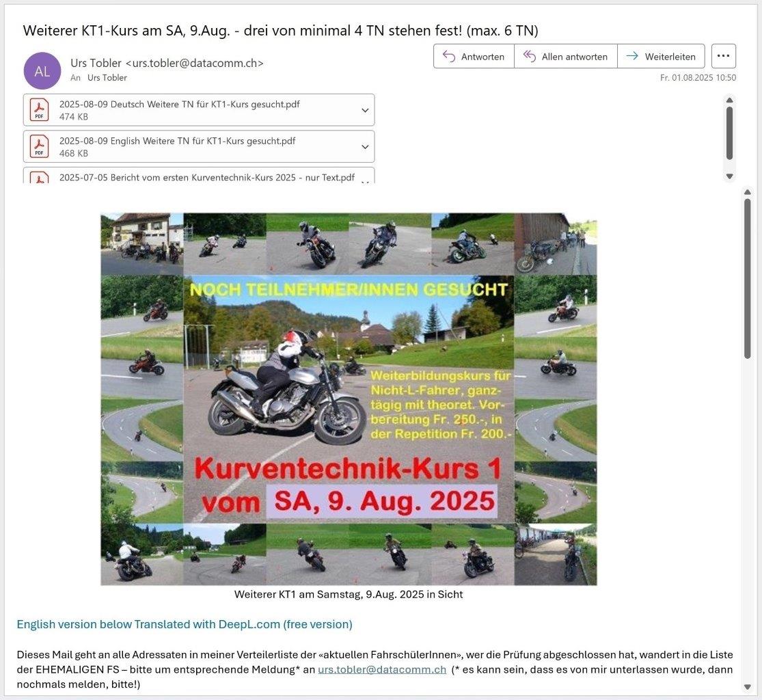This screenshot has width=762, height=700.
Task: Open the PDF icon of English attachment
Action: click(x=39, y=146)
